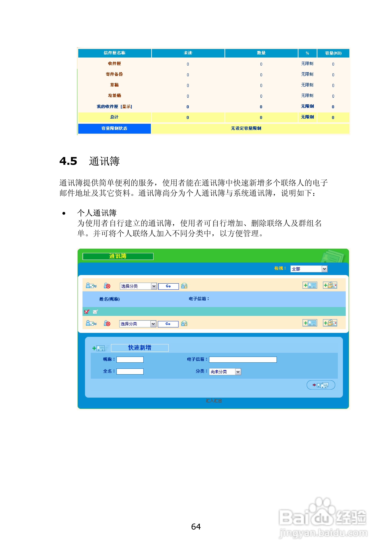Click the bottom add-group icon
Viewport: 392px width, 555px height.
pos(330,323)
